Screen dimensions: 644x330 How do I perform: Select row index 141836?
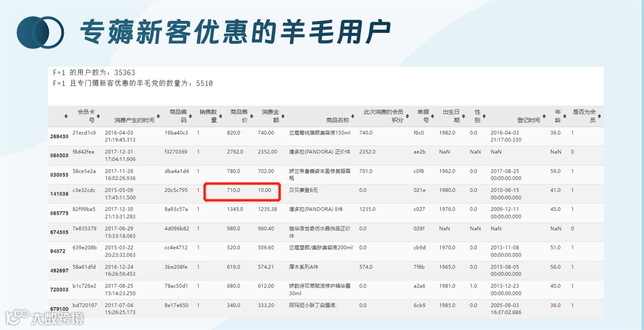coord(59,194)
